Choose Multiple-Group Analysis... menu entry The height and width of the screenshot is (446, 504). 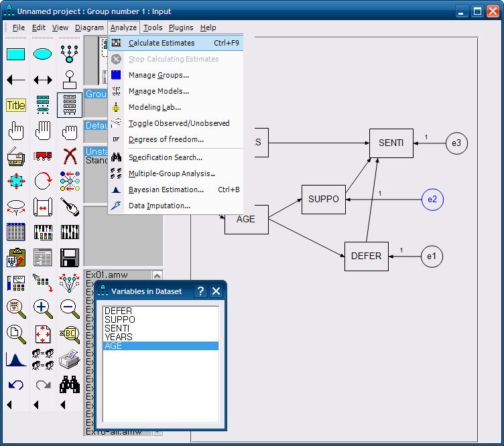(x=176, y=173)
